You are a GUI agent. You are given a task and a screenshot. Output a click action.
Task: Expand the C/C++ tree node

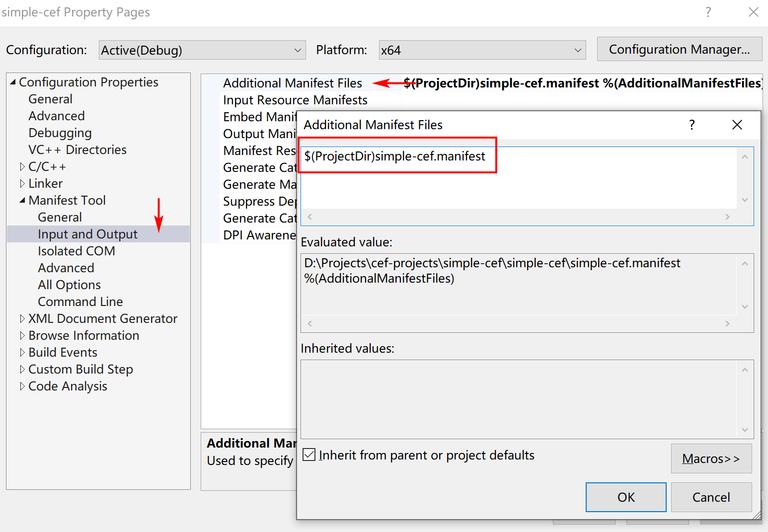tap(22, 166)
